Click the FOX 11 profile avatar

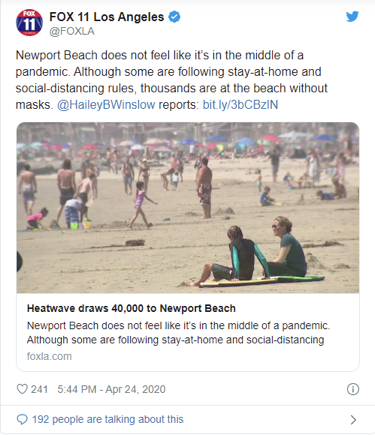click(29, 23)
